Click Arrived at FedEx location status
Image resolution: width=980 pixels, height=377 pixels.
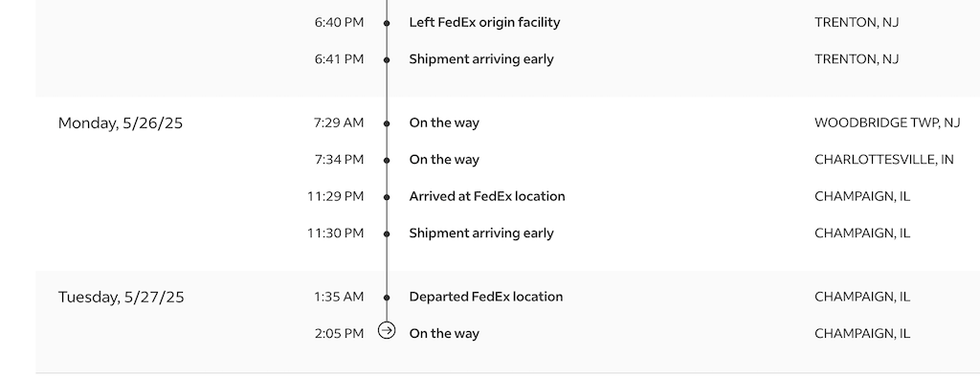pos(487,196)
